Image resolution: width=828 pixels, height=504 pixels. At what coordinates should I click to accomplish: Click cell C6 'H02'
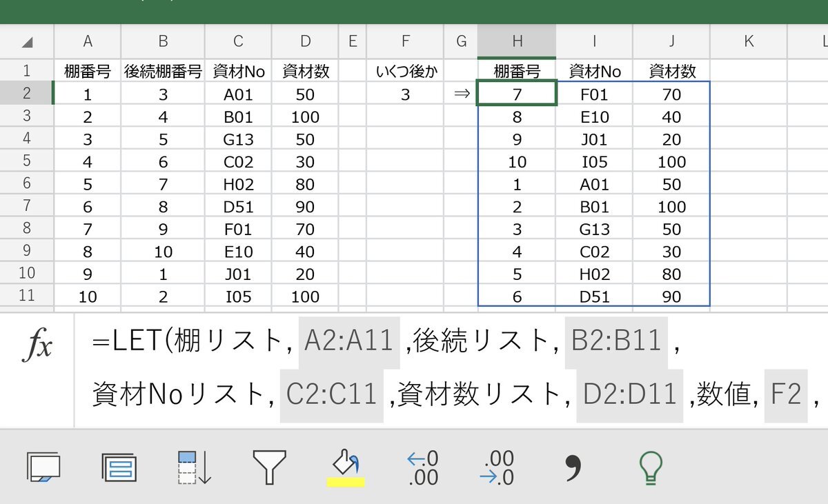tap(238, 183)
